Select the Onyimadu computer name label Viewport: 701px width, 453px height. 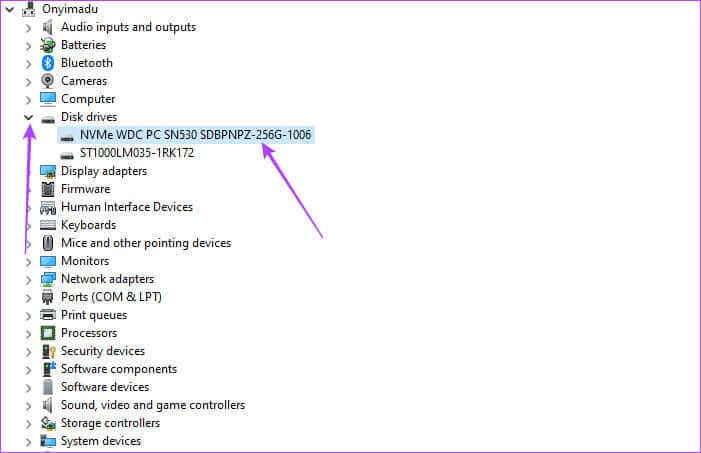[x=70, y=8]
